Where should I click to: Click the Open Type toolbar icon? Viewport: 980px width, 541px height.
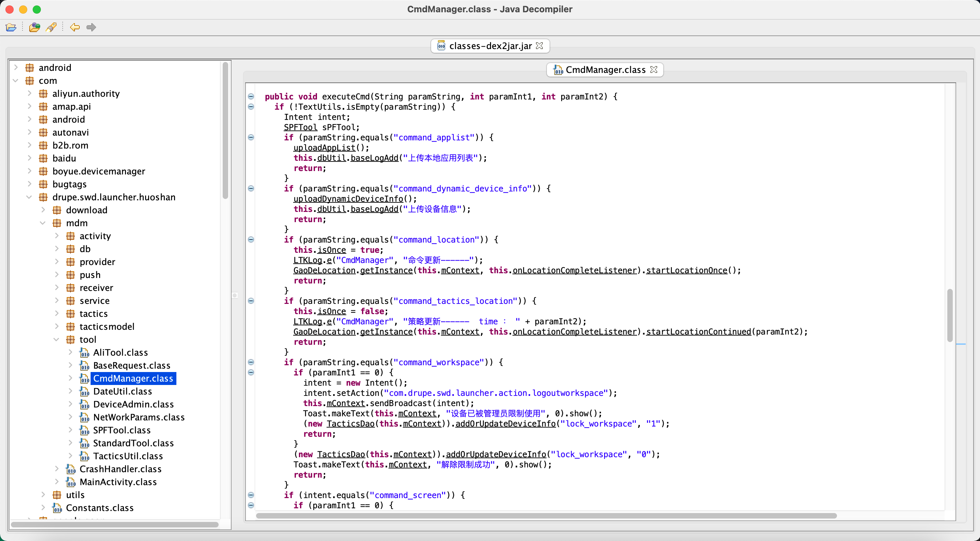34,27
